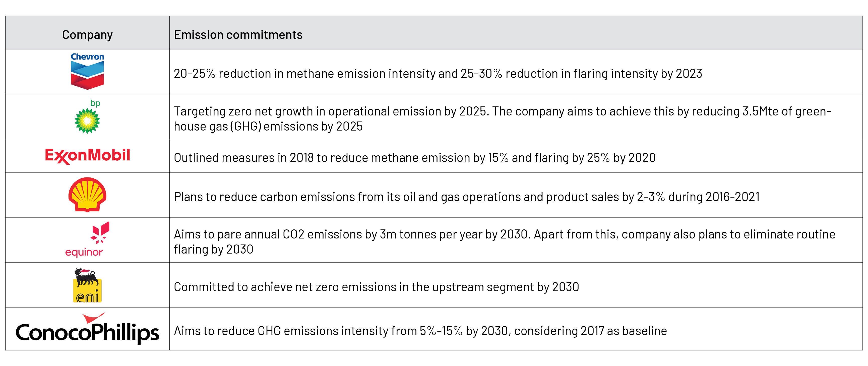
Task: Click the Emission commitments column header
Action: pyautogui.click(x=238, y=35)
